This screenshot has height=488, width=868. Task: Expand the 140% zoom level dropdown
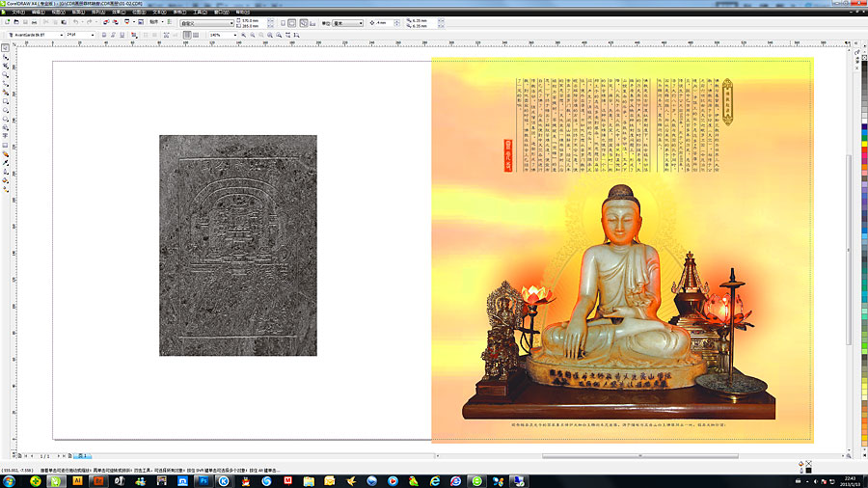coord(232,35)
